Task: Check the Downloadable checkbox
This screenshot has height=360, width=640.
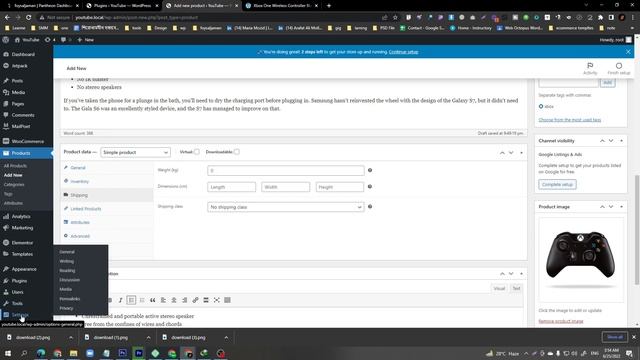Action: pyautogui.click(x=237, y=152)
